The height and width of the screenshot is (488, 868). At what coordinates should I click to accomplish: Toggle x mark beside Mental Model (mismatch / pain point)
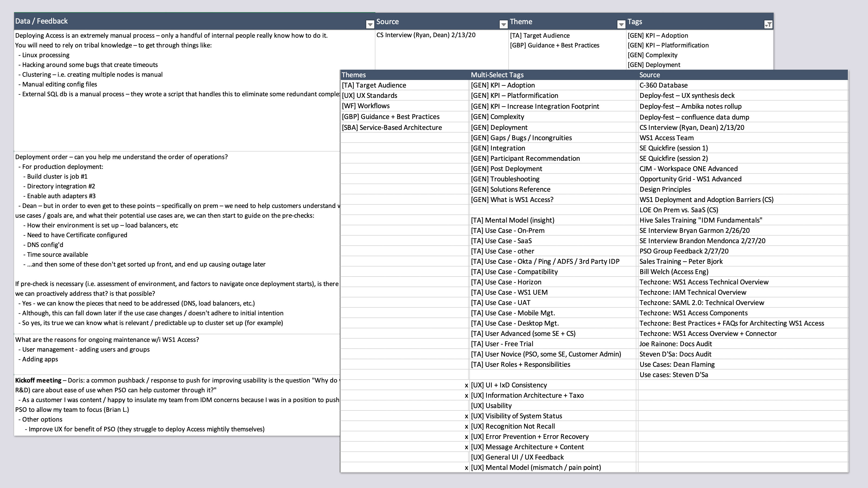pyautogui.click(x=466, y=468)
